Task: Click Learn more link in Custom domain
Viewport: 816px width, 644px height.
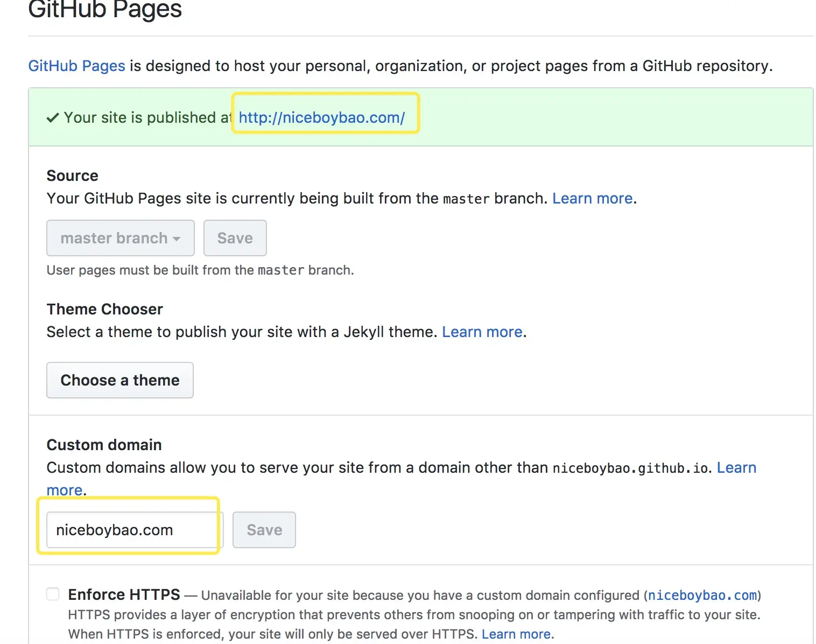Action: click(x=736, y=467)
